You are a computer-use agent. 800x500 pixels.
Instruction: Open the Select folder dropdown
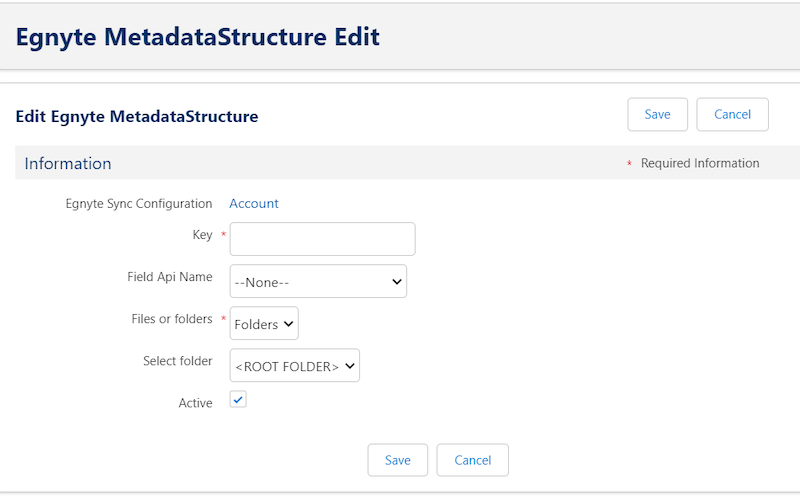(x=294, y=365)
